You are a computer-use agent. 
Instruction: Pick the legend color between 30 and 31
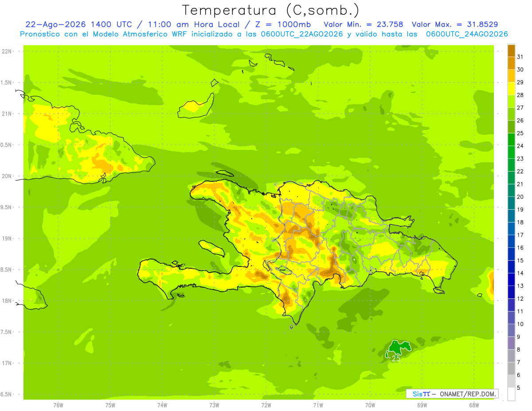pyautogui.click(x=511, y=63)
